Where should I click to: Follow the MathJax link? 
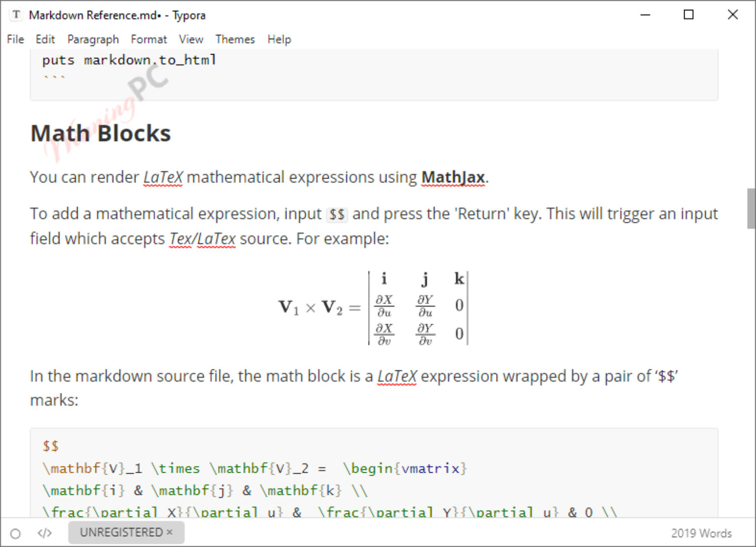(x=453, y=177)
